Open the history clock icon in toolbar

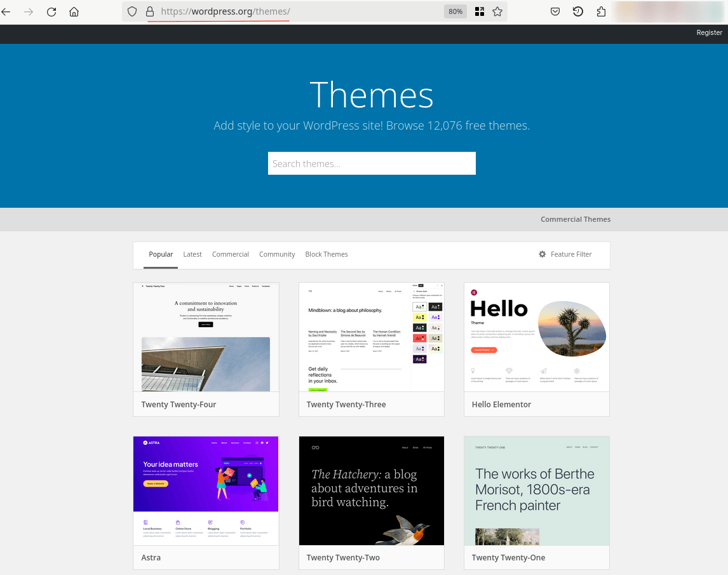tap(577, 11)
